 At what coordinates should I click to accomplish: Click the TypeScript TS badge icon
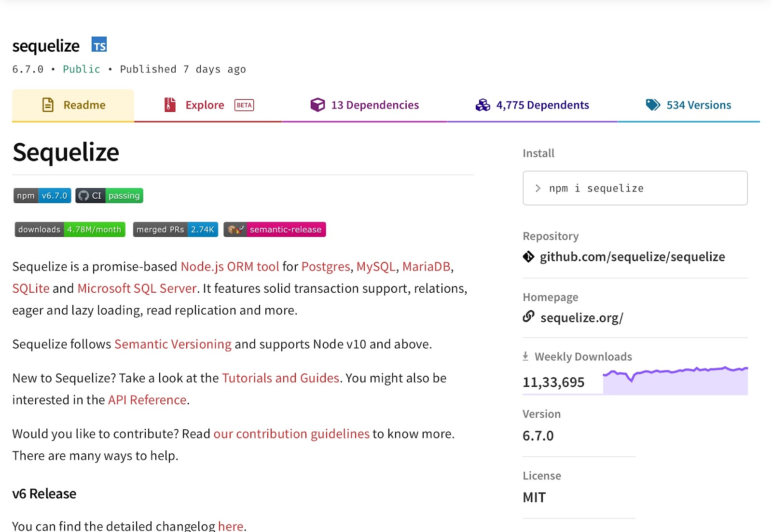pyautogui.click(x=99, y=45)
